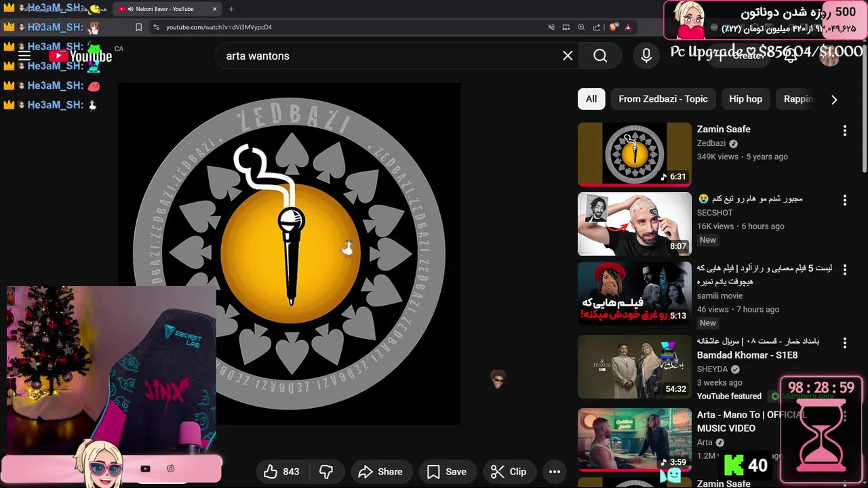The width and height of the screenshot is (868, 488).
Task: Visit Zedbazi channel link
Action: click(x=711, y=143)
